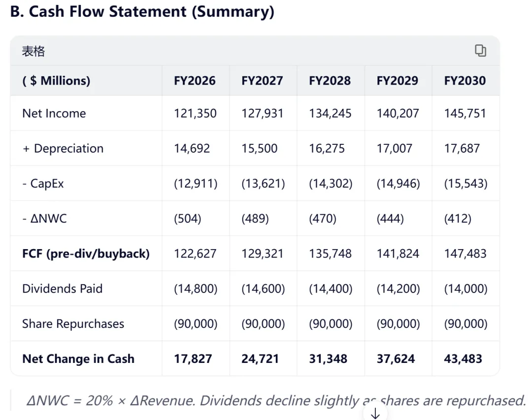Select the + Depreciation row label
The image size is (532, 420).
coord(63,149)
